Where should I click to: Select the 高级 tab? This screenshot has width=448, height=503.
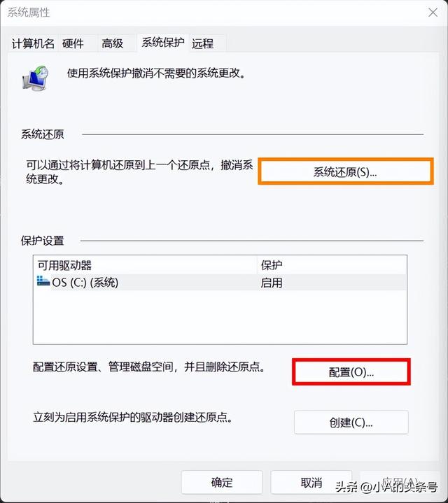113,43
